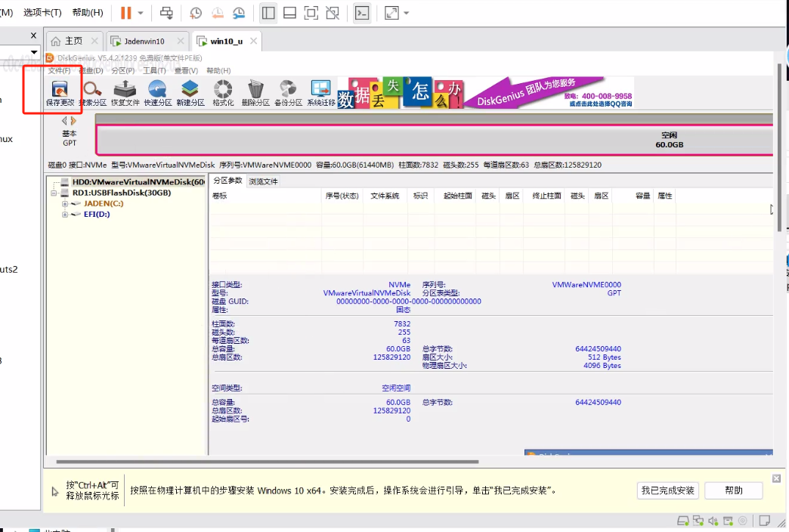Close the VMware library side panel

coord(33,36)
